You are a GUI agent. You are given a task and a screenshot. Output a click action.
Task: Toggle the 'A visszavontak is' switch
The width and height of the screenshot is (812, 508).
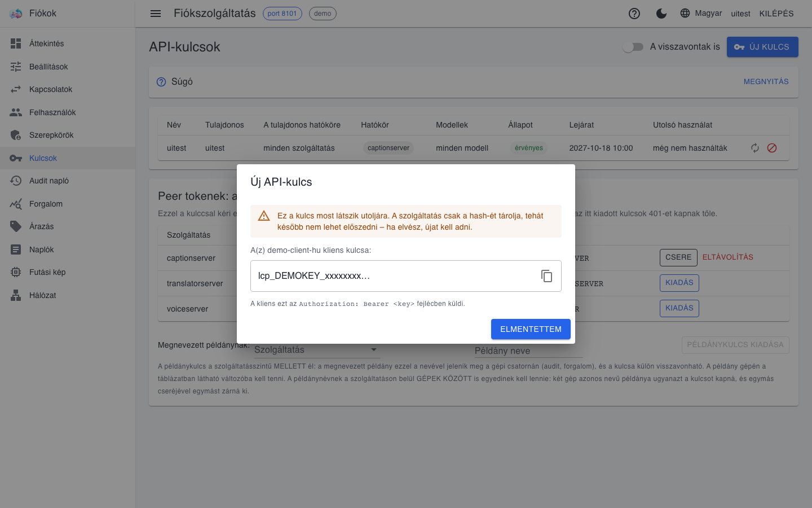click(633, 47)
